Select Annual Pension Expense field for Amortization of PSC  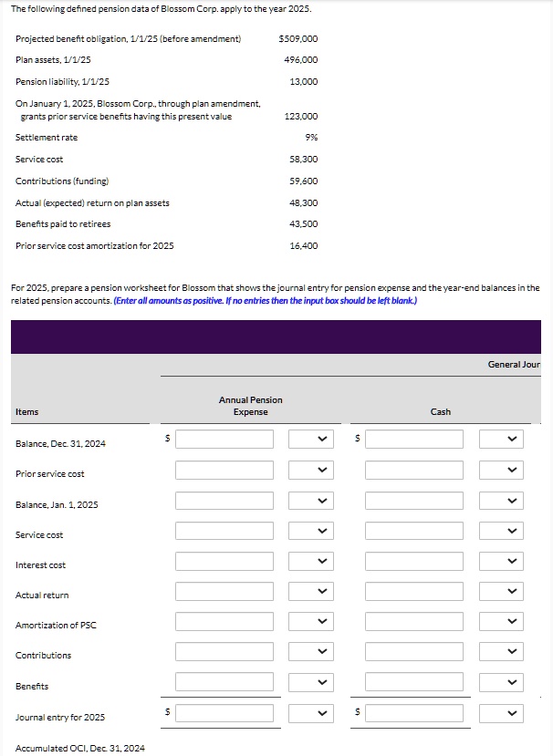click(224, 621)
